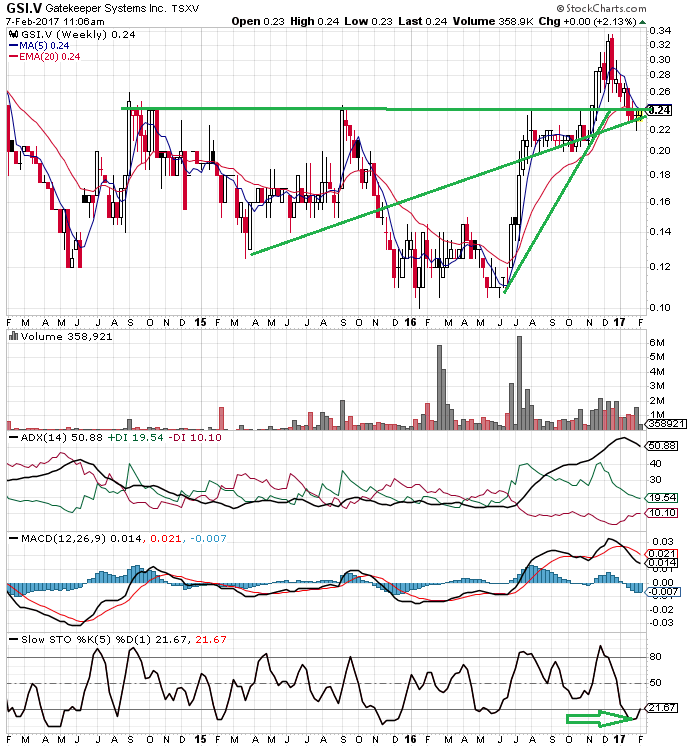Viewport: 694px width, 747px height.
Task: Click the High 0.24 value in header
Action: tap(314, 21)
